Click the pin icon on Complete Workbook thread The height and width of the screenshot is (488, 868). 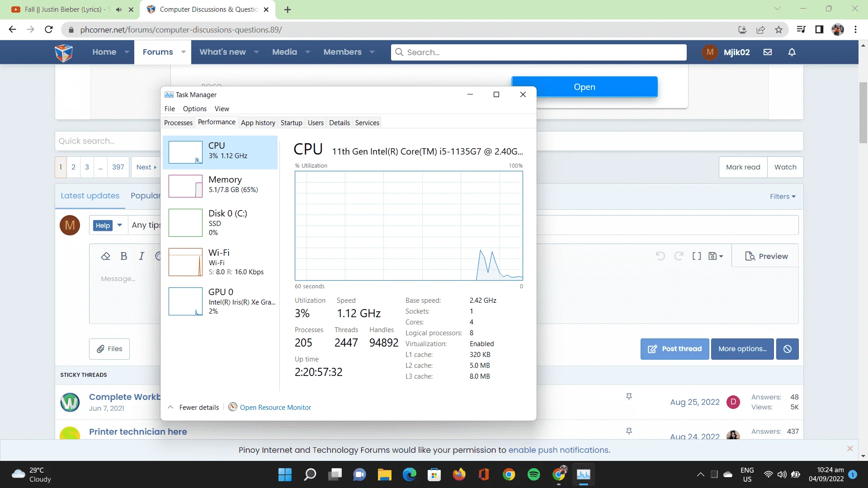pos(629,397)
